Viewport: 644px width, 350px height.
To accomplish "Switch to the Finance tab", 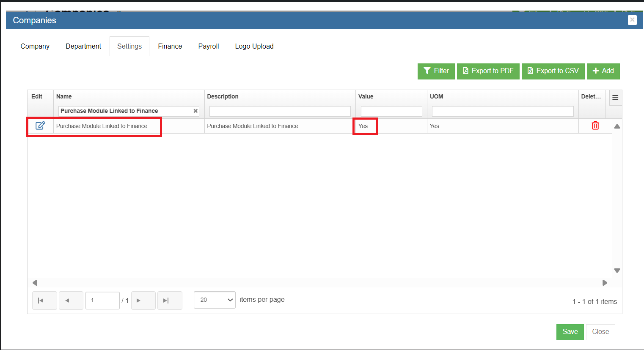I will point(170,46).
